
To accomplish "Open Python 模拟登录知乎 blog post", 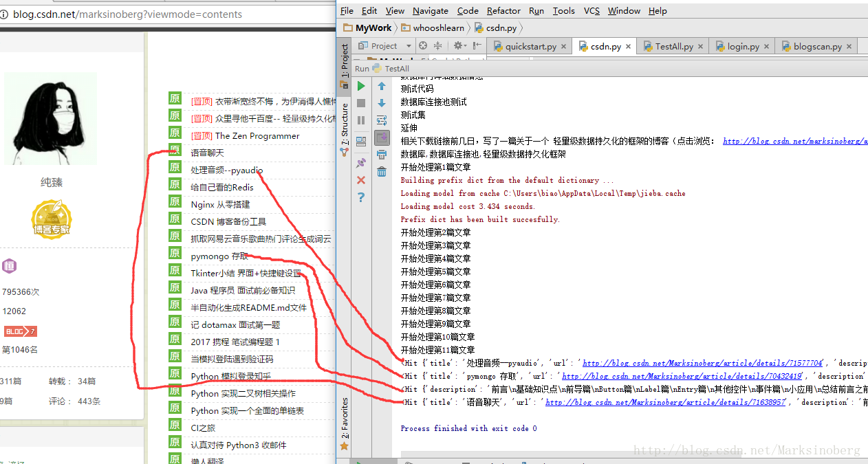I will 231,376.
